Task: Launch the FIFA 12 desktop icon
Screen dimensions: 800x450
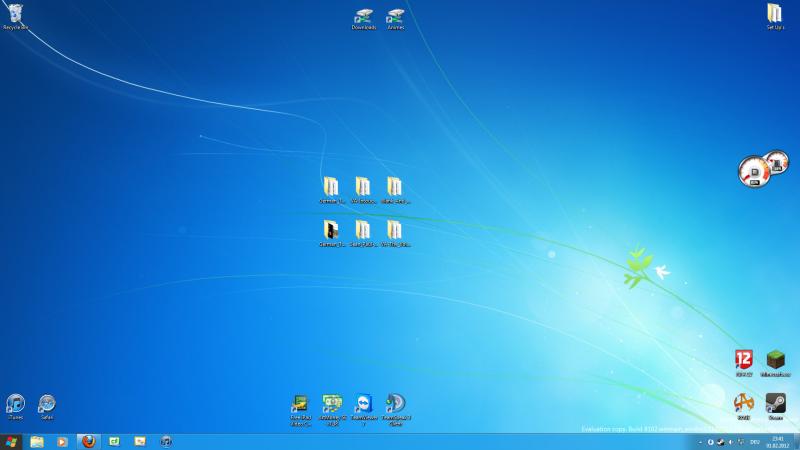Action: [743, 360]
